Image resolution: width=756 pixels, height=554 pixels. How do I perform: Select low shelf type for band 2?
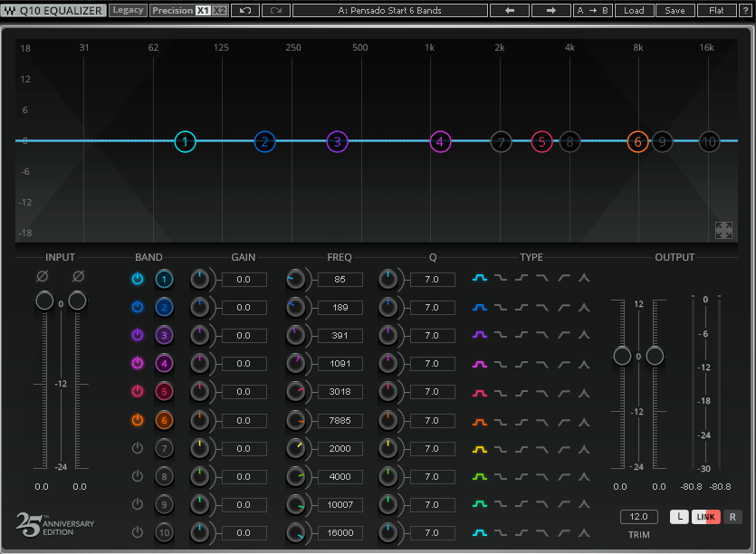[x=501, y=307]
